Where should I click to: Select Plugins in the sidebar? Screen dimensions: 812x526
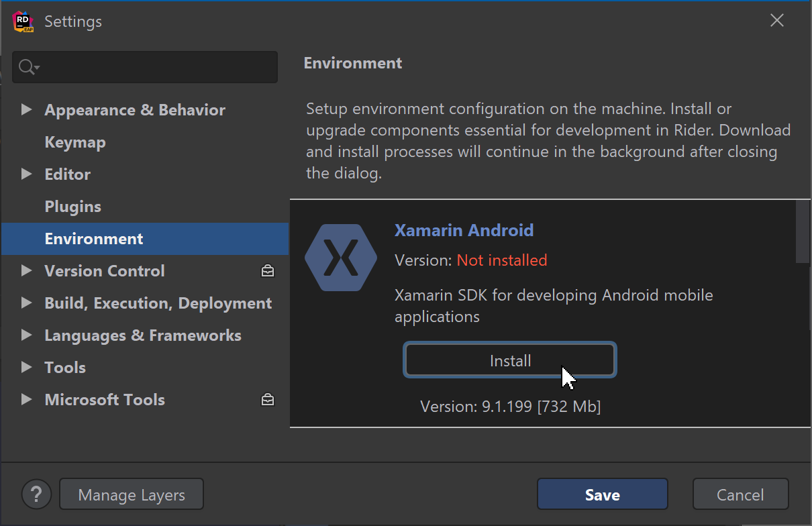(72, 206)
